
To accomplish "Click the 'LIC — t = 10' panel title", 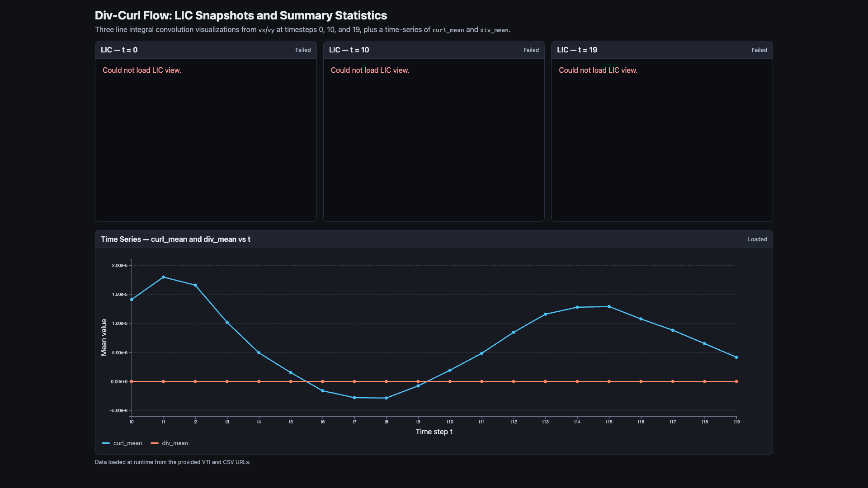I will [x=349, y=50].
